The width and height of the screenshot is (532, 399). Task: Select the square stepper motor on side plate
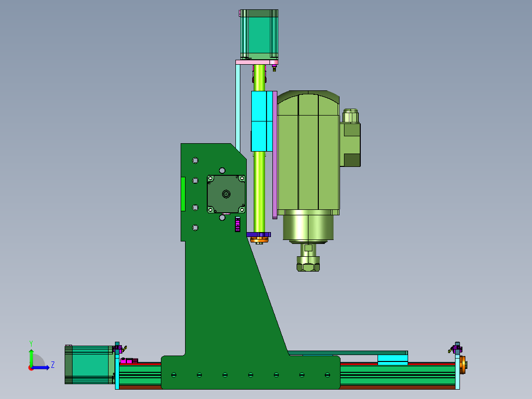[x=227, y=194]
